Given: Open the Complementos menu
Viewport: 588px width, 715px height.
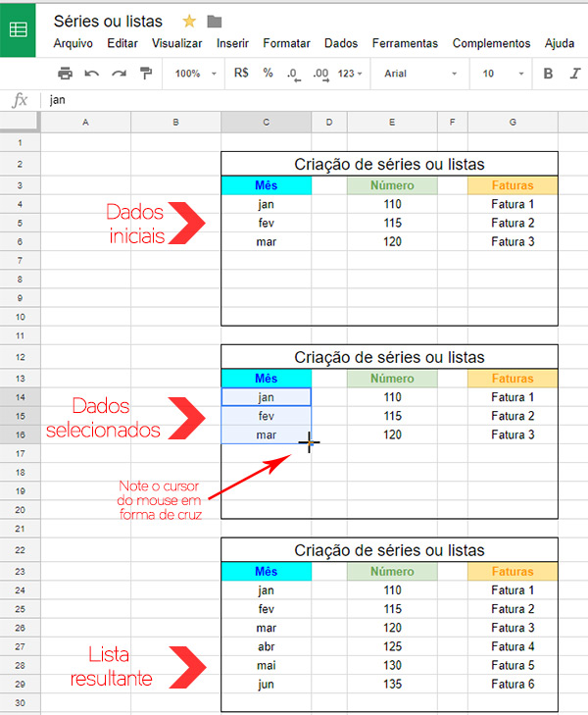Looking at the screenshot, I should tap(491, 43).
